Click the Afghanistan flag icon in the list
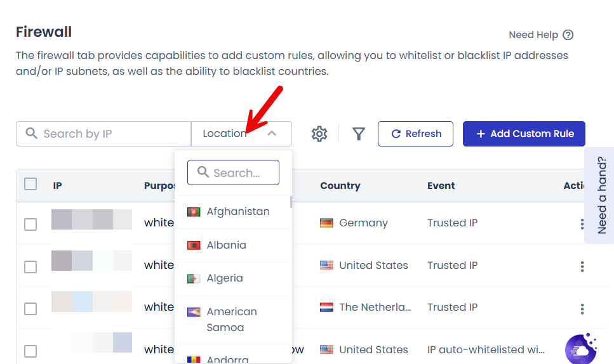The height and width of the screenshot is (364, 614). 194,212
